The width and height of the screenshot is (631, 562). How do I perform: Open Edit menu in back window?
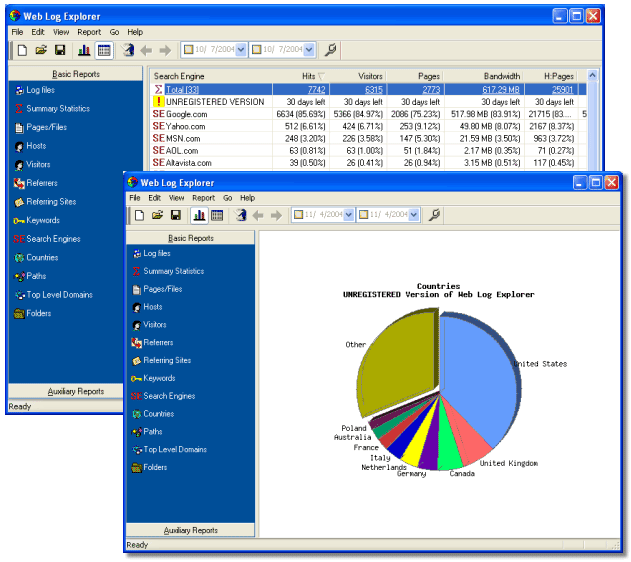pyautogui.click(x=38, y=32)
